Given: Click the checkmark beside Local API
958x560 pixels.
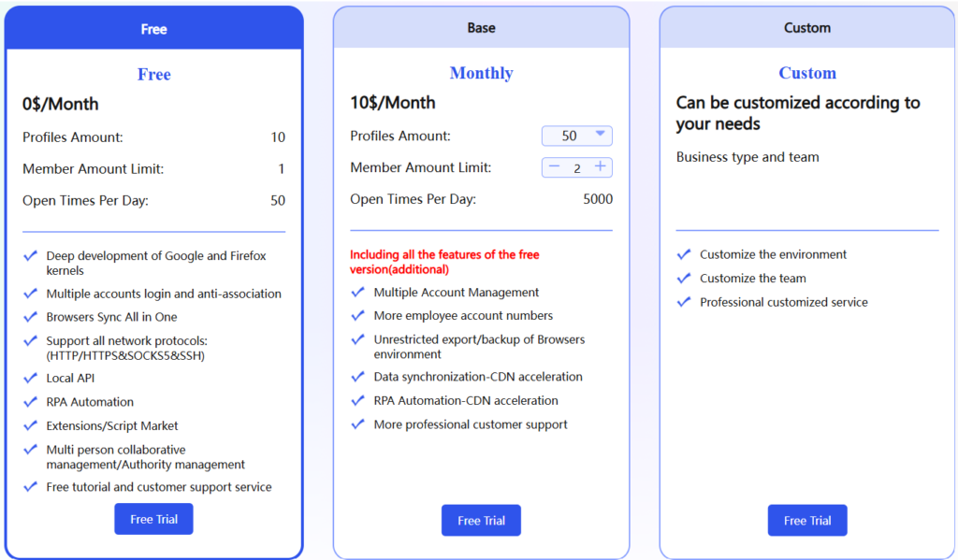Looking at the screenshot, I should point(31,379).
